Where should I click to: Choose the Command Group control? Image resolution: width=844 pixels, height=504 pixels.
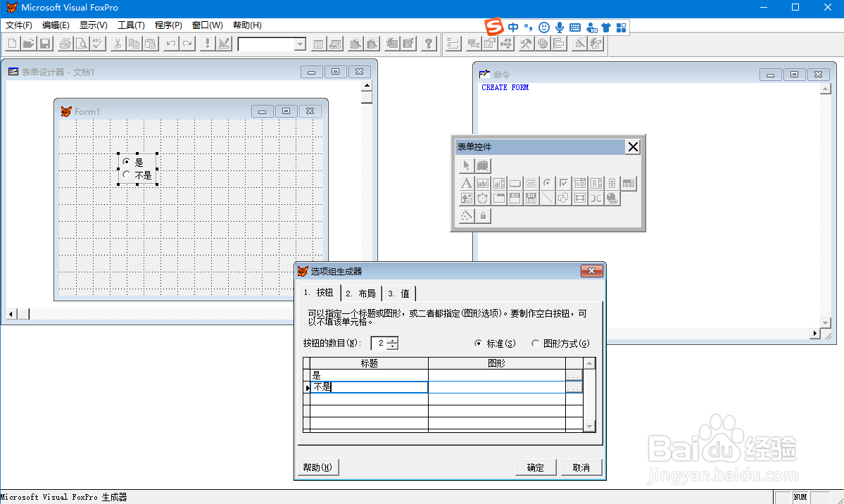[531, 183]
